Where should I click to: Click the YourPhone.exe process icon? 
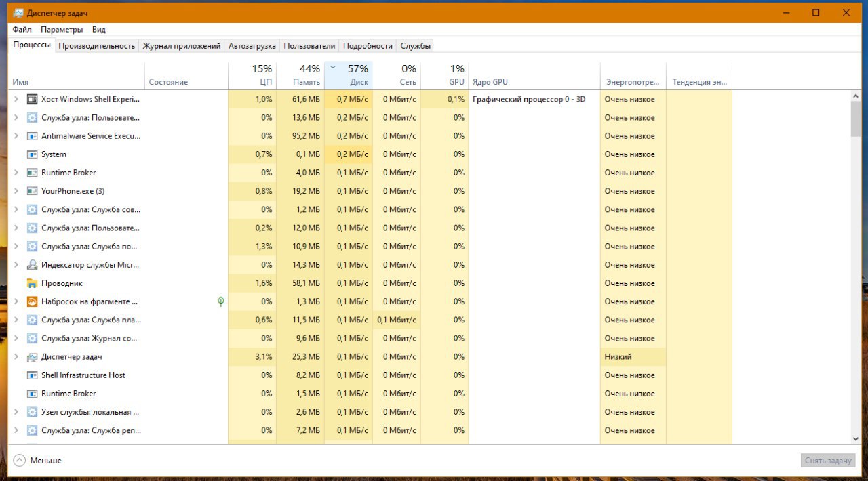coord(32,191)
